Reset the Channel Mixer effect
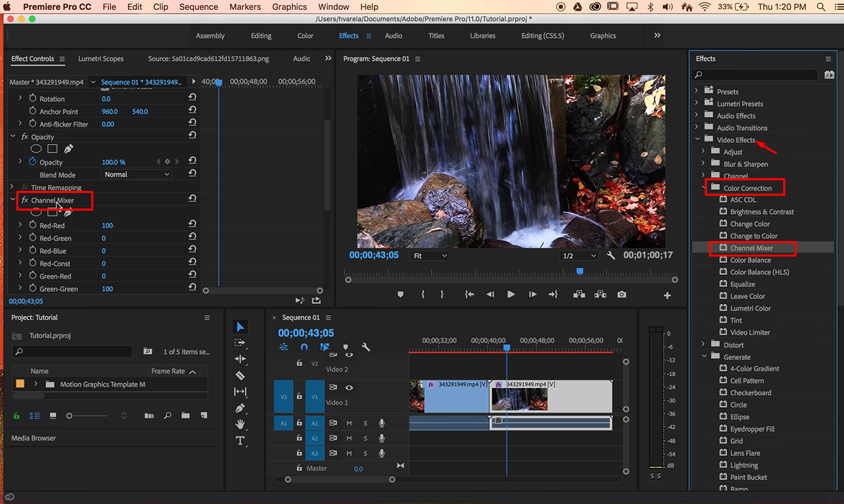 coord(192,199)
